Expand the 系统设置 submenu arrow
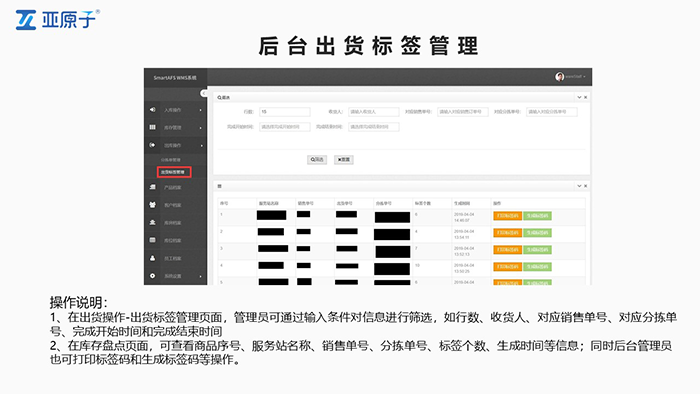Image resolution: width=700 pixels, height=394 pixels. (x=200, y=277)
